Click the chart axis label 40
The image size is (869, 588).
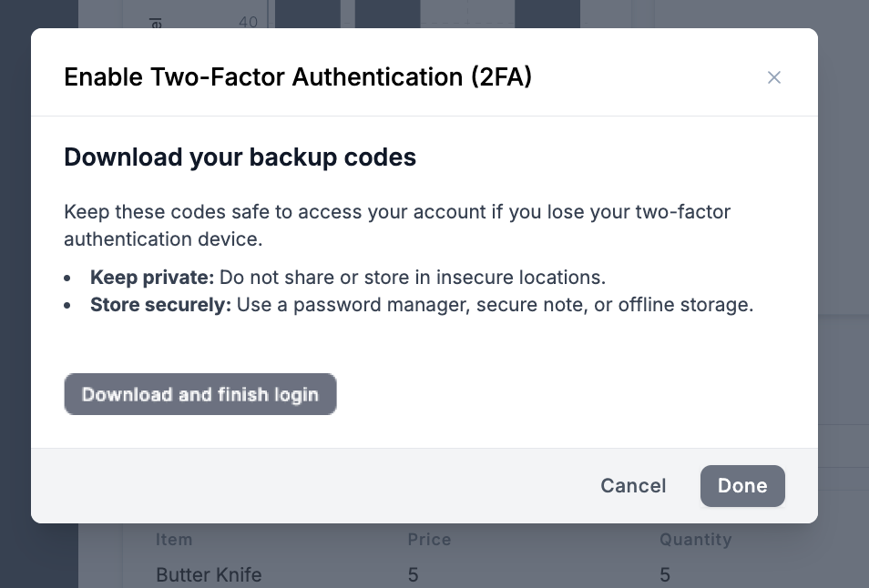click(248, 21)
